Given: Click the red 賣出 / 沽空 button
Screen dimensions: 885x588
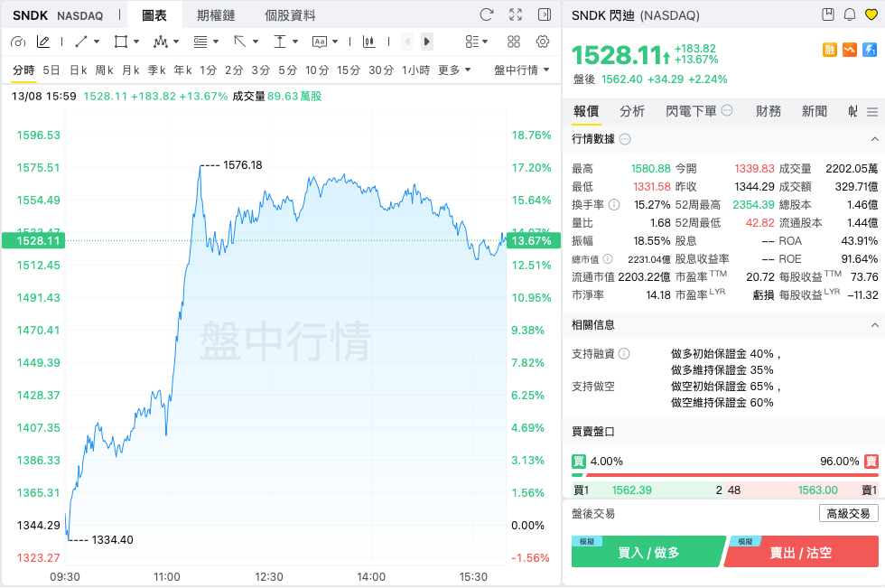Looking at the screenshot, I should pos(801,552).
